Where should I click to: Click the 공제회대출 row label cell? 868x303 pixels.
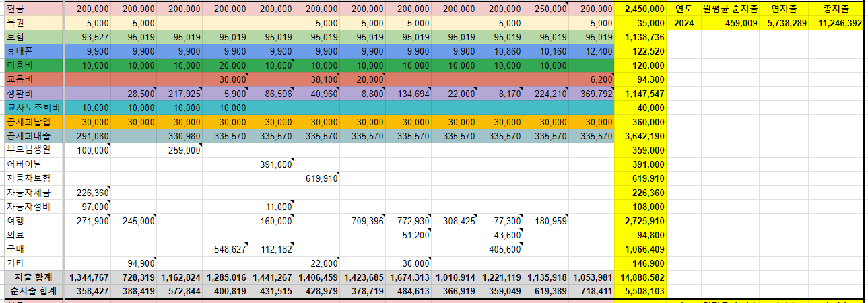click(x=32, y=136)
